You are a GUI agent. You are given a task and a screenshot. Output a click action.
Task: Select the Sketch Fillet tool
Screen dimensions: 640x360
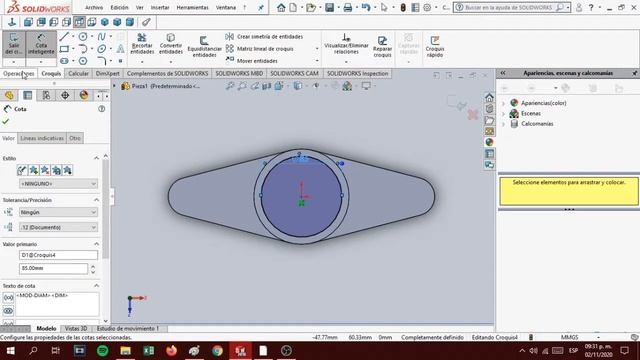tap(102, 61)
